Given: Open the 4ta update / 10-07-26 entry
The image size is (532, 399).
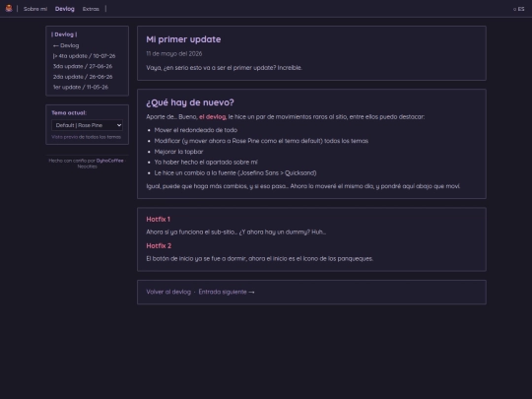Looking at the screenshot, I should [84, 56].
